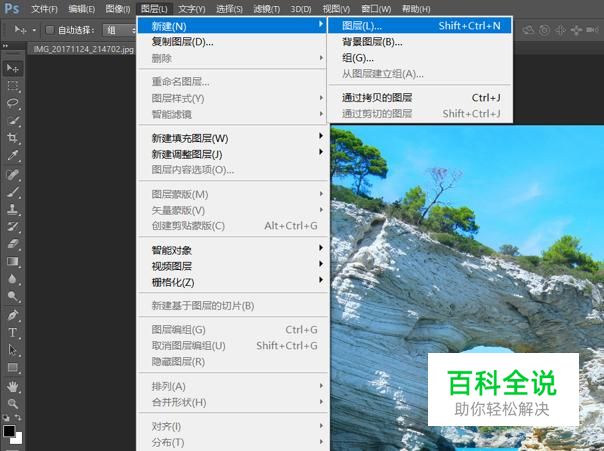Select the Blur tool
The width and height of the screenshot is (604, 451).
coord(13,279)
